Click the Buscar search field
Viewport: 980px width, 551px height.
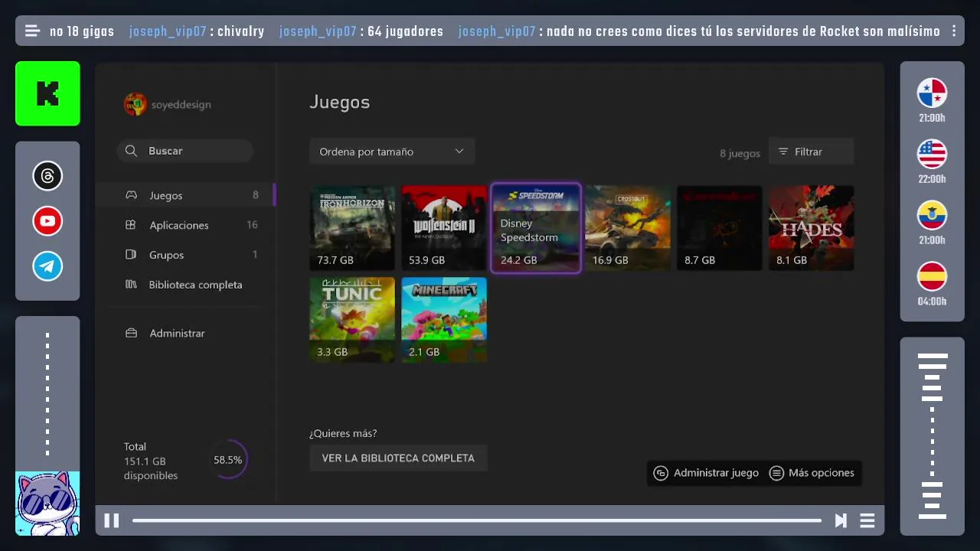[185, 151]
